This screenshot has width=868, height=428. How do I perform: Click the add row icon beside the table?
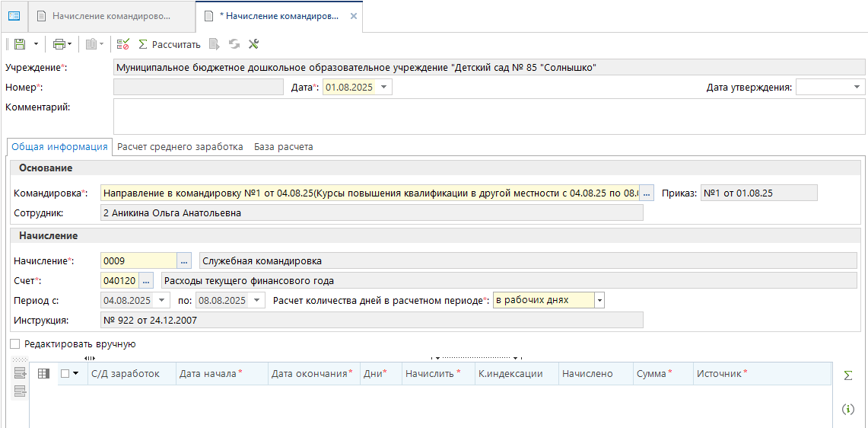tap(20, 373)
